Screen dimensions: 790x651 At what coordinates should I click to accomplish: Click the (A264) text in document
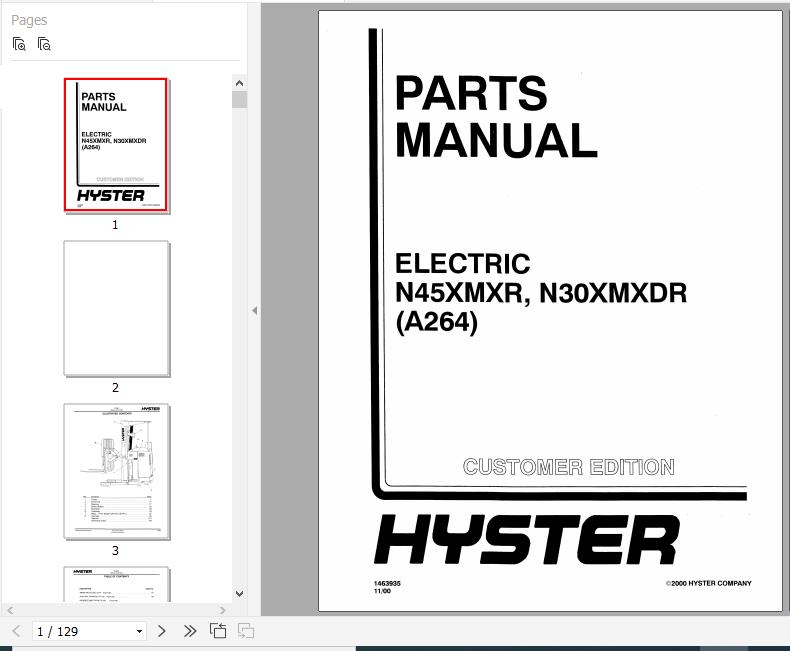pyautogui.click(x=436, y=322)
